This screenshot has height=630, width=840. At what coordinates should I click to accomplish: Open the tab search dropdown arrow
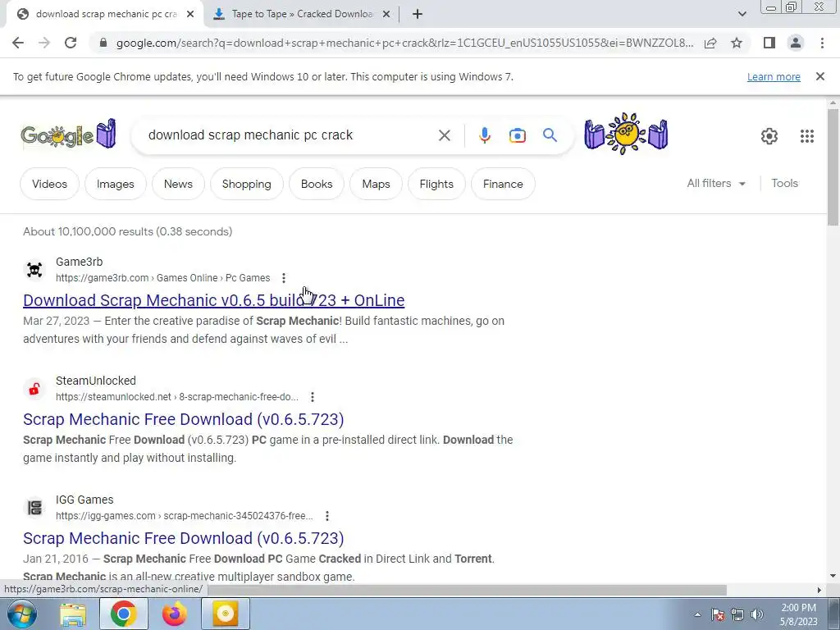(x=742, y=15)
